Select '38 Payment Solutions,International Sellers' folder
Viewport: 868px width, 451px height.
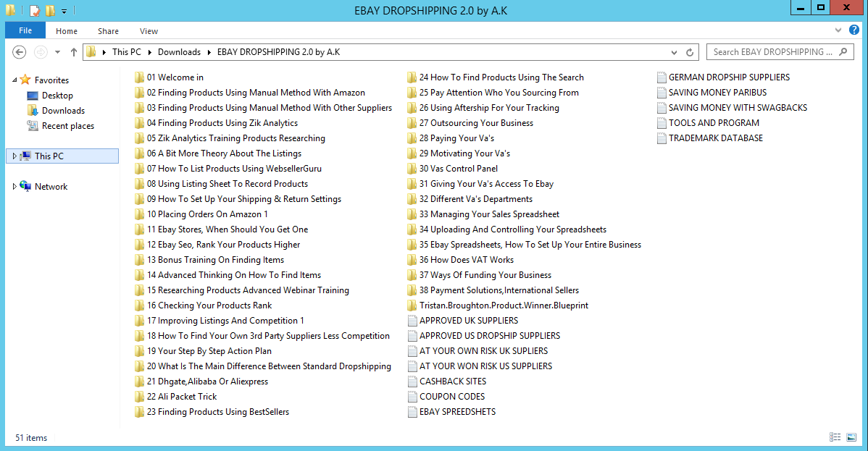point(499,290)
